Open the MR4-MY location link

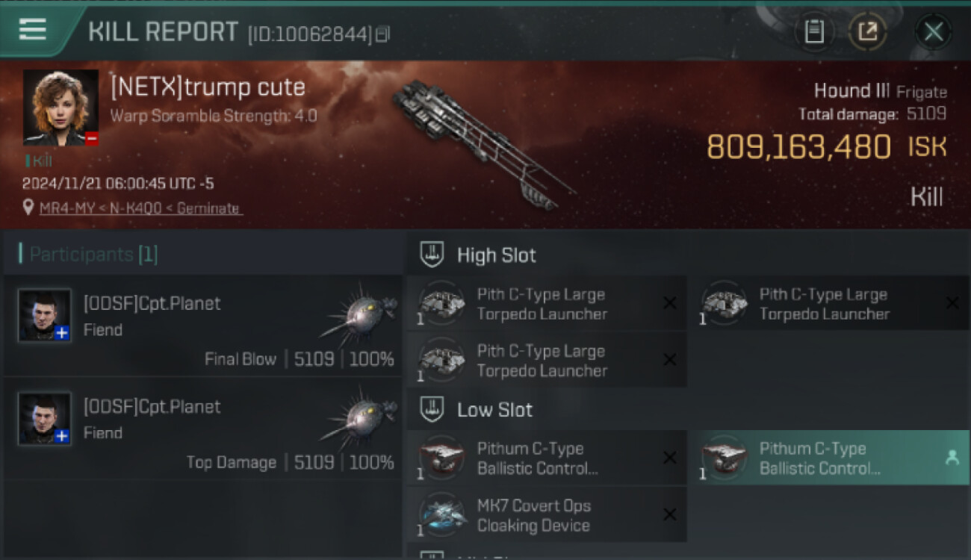point(140,208)
